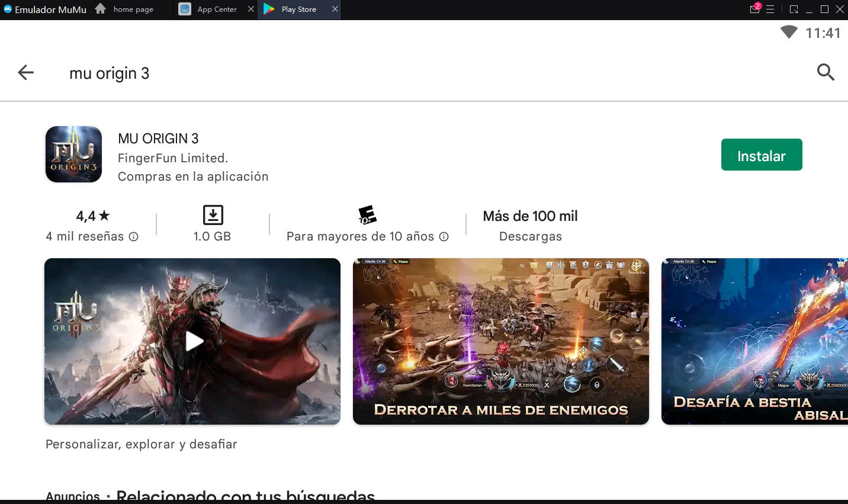The image size is (848, 504).
Task: Open the MuMu mail notification icon
Action: 754,9
